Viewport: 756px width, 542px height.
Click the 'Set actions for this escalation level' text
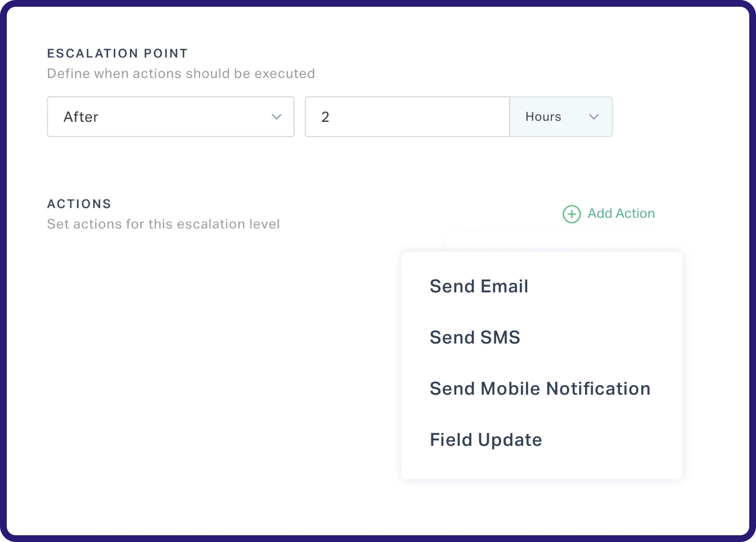pyautogui.click(x=163, y=224)
